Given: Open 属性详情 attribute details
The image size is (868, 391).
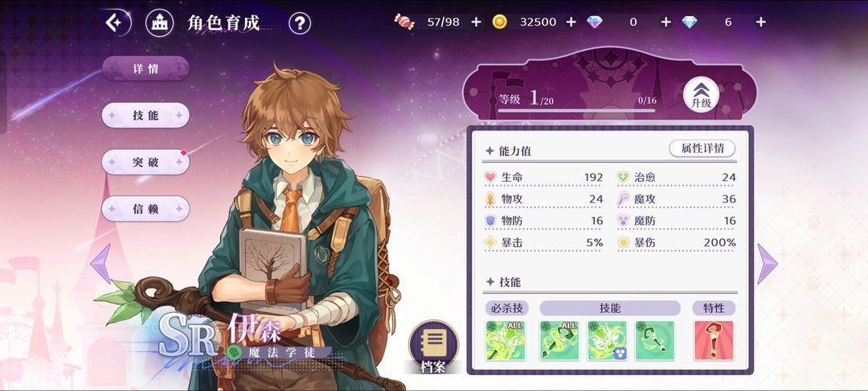Looking at the screenshot, I should click(702, 148).
